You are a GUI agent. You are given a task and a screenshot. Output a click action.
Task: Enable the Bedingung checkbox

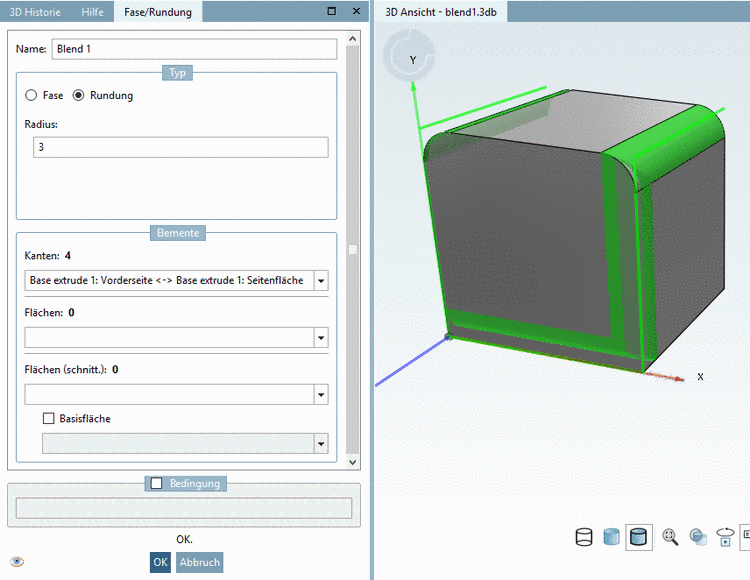click(156, 483)
